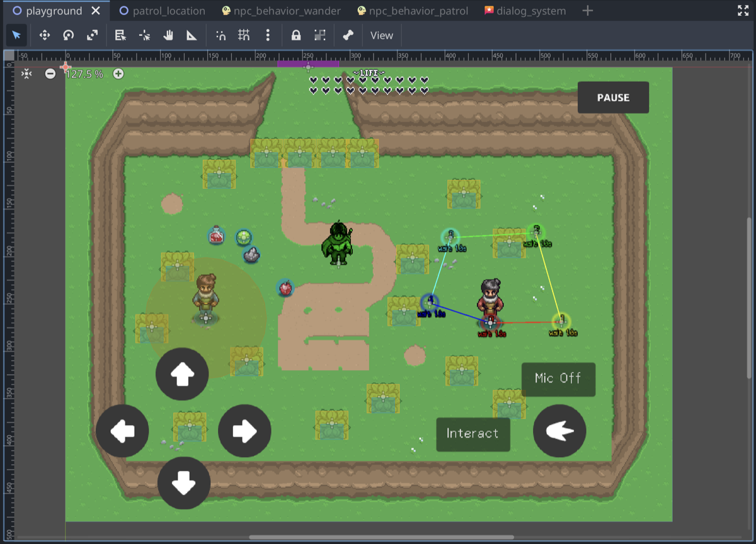This screenshot has height=544, width=756.
Task: Select the Ruler Mode tool
Action: click(192, 35)
